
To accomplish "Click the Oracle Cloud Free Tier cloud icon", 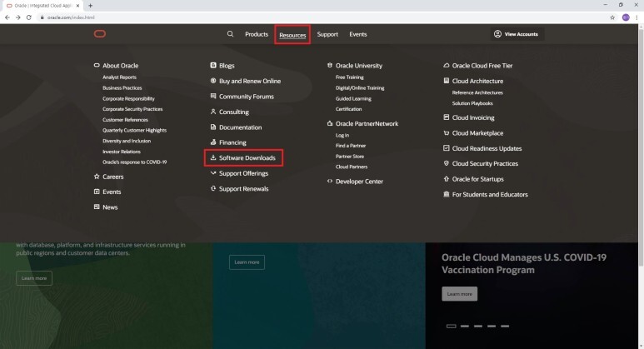I will 447,65.
